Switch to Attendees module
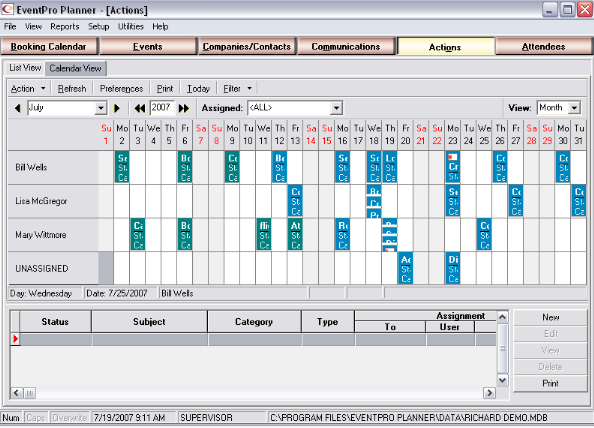This screenshot has height=428, width=594. point(544,47)
